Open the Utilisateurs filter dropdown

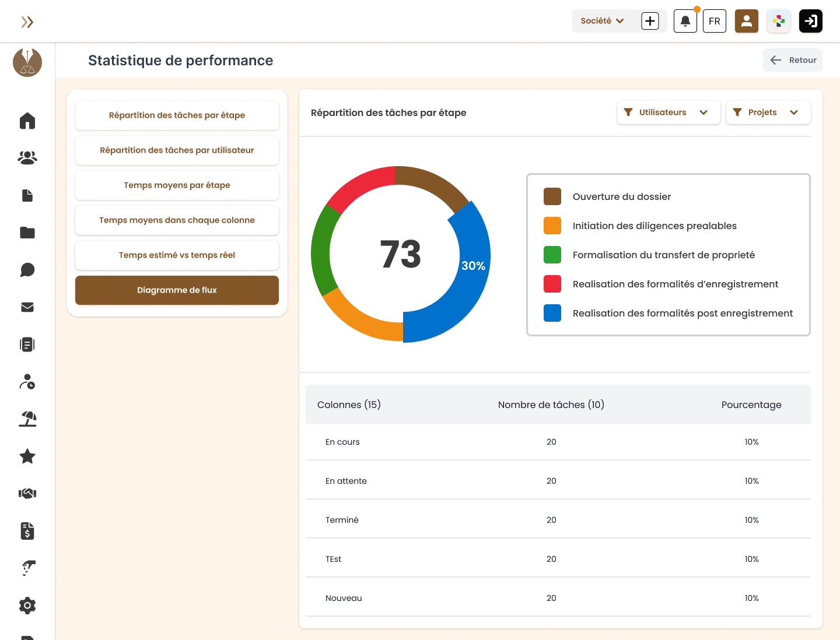pyautogui.click(x=668, y=112)
